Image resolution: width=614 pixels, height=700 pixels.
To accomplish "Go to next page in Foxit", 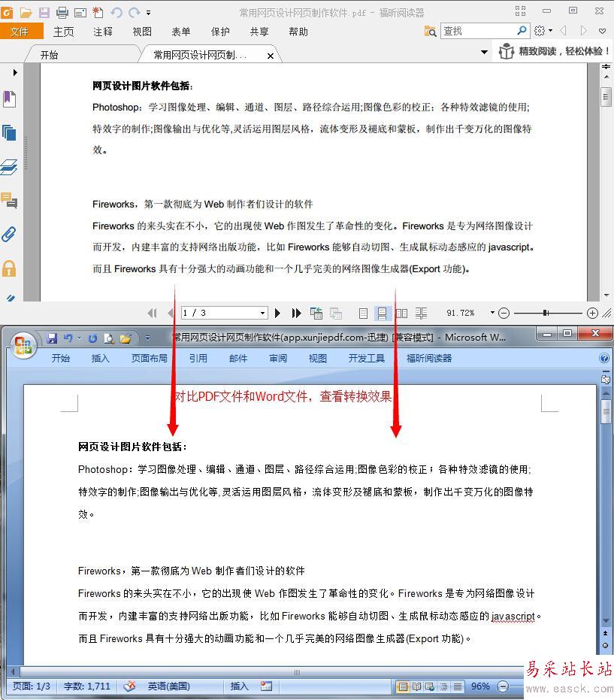I will 277,313.
